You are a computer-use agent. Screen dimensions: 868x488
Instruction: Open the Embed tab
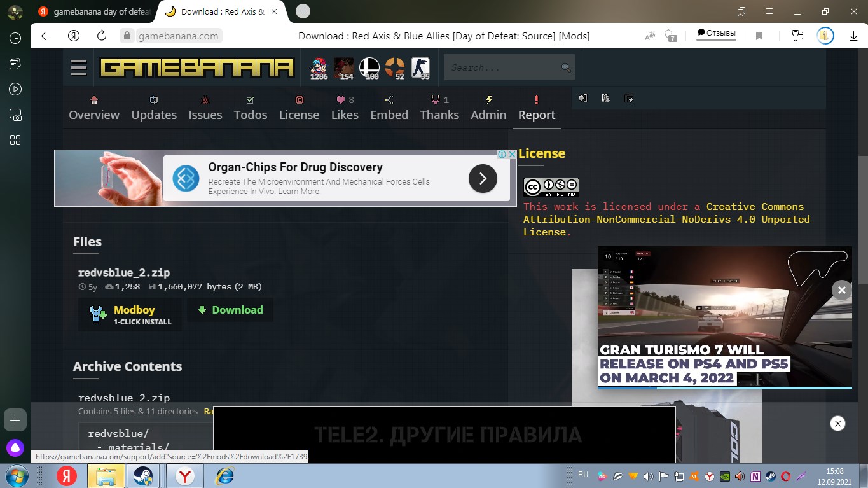click(389, 108)
